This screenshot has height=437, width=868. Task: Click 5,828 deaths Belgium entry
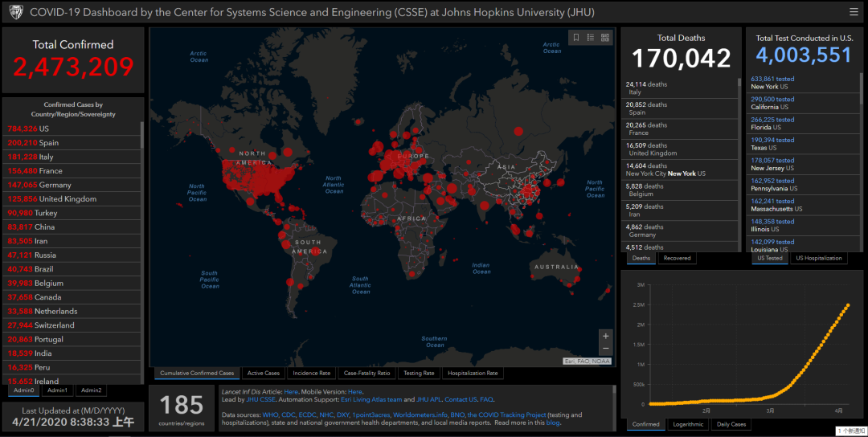click(x=679, y=190)
